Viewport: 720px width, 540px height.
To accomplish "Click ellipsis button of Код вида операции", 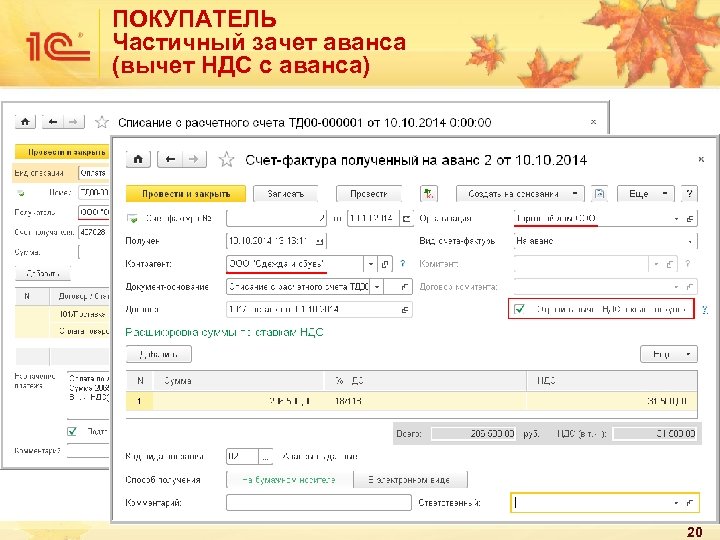I will tap(266, 456).
